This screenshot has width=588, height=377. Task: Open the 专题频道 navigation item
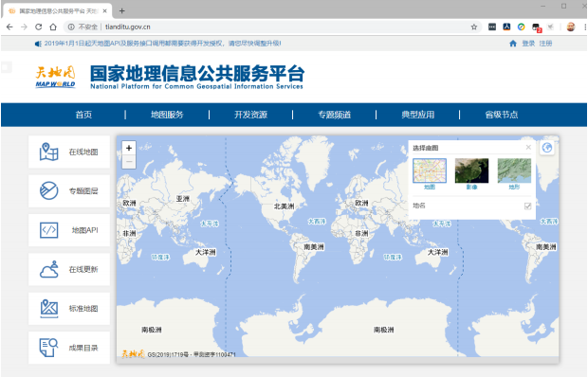(334, 115)
